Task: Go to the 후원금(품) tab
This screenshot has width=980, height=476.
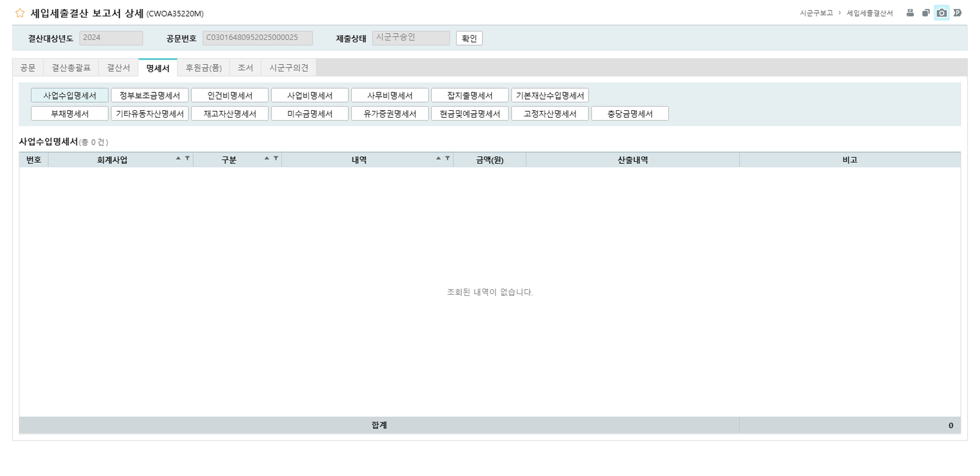Action: pyautogui.click(x=203, y=68)
